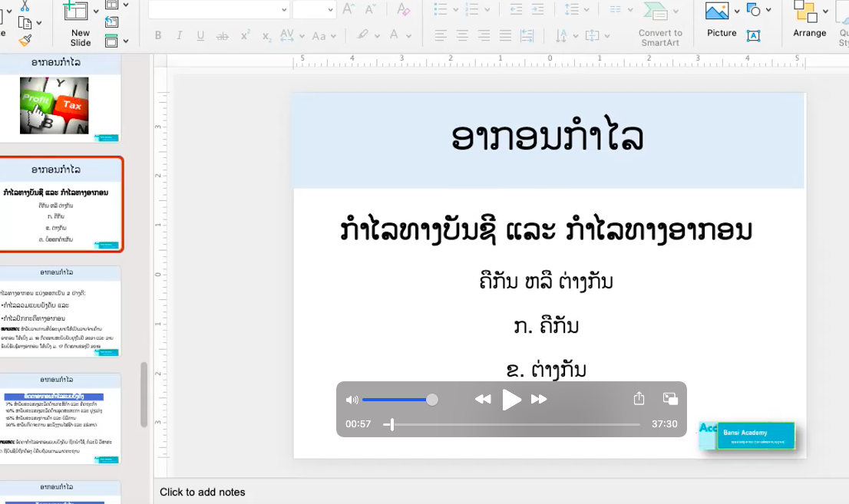
Task: Open the text columns dropdown
Action: (x=621, y=9)
